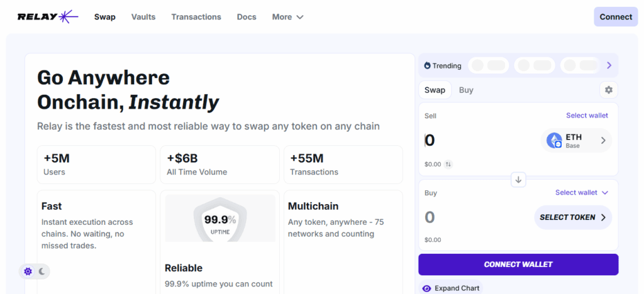
Task: Click the uptime shield graphic
Action: (219, 219)
